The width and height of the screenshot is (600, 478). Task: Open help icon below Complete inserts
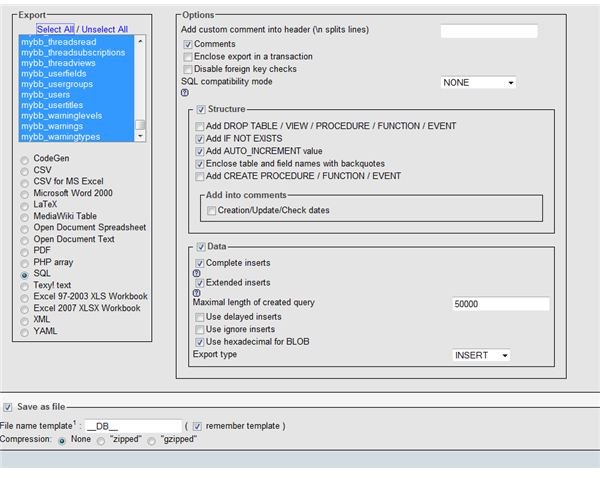point(196,273)
